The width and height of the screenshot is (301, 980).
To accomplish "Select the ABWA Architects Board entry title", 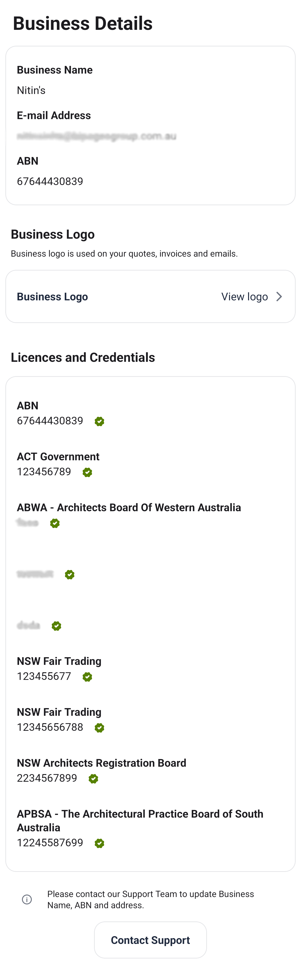I will pyautogui.click(x=129, y=508).
